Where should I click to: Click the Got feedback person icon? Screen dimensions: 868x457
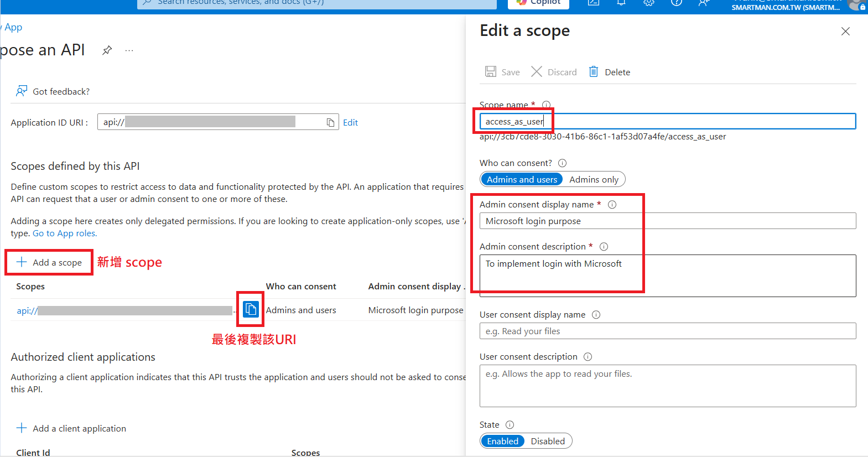coord(22,91)
